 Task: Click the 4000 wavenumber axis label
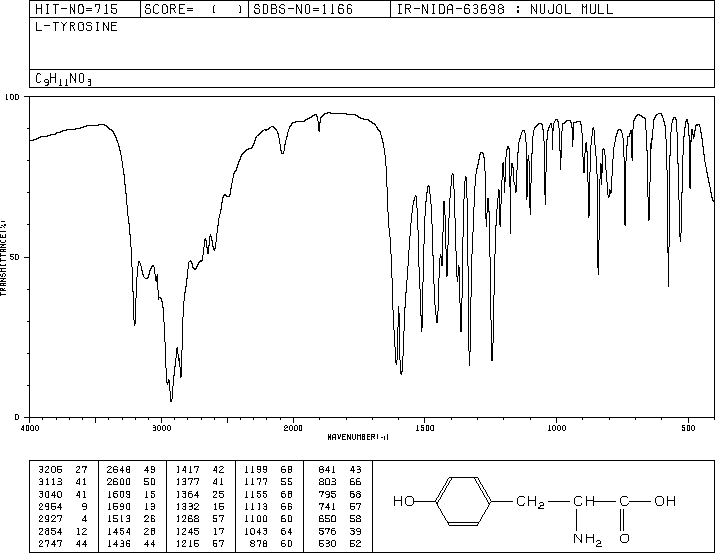pos(30,428)
